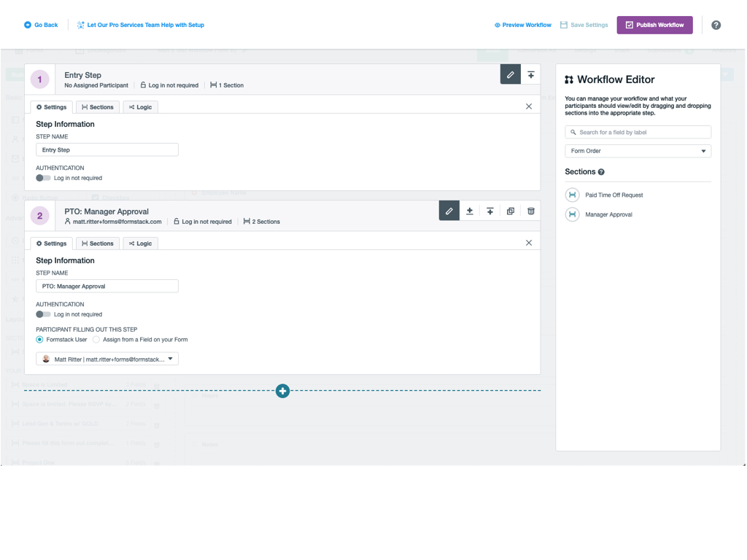Viewport: 747px width, 560px height.
Task: Click the section icon beside Paid Time Off Request
Action: 572,195
